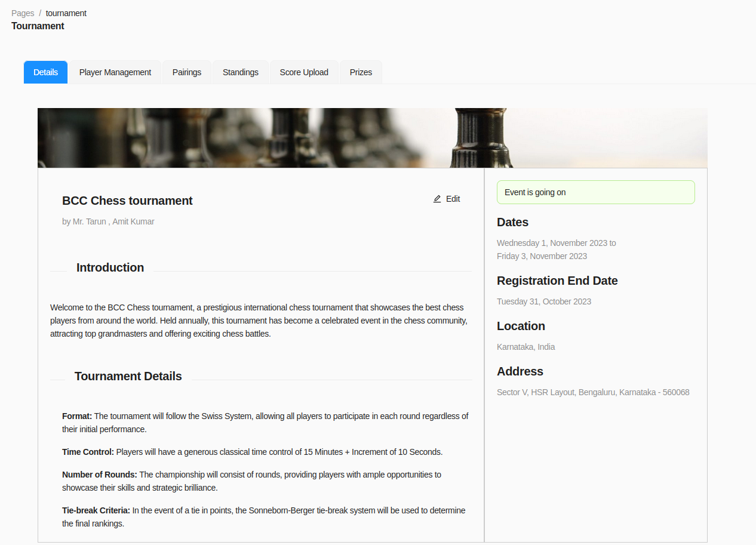Image resolution: width=756 pixels, height=545 pixels.
Task: Click the Dates heading in sidebar
Action: 512,222
